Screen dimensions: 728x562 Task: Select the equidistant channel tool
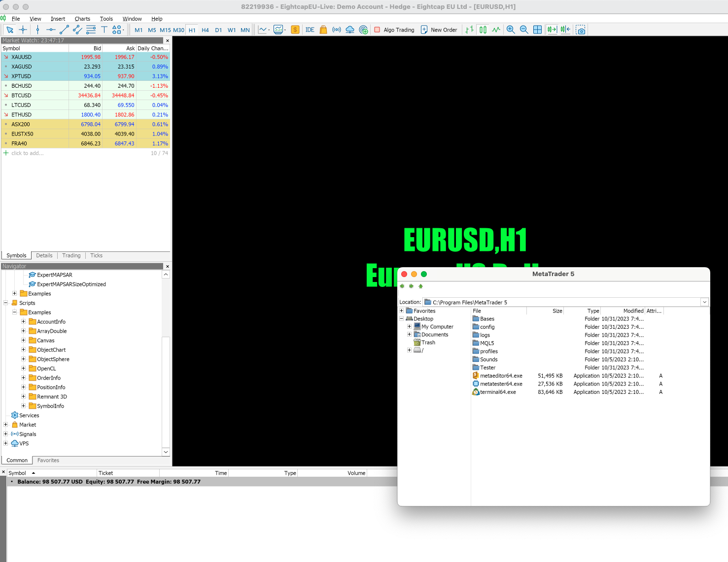[77, 30]
